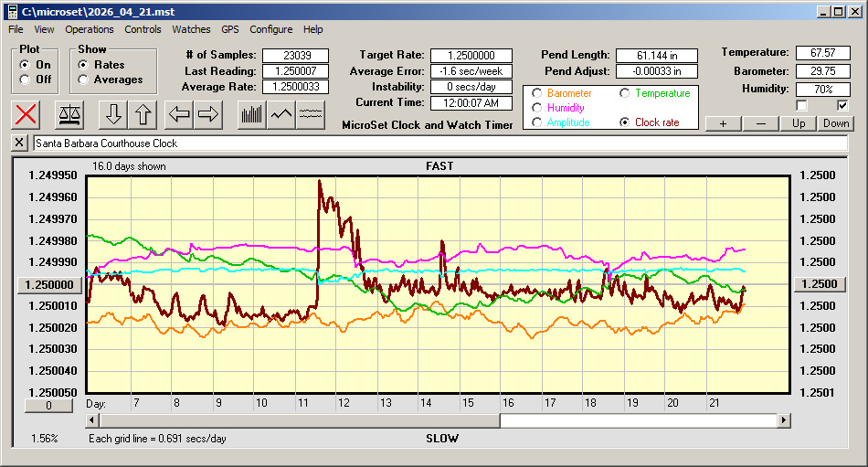The height and width of the screenshot is (467, 868).
Task: Click the horizontal scrollbar right arrow
Action: tap(784, 420)
